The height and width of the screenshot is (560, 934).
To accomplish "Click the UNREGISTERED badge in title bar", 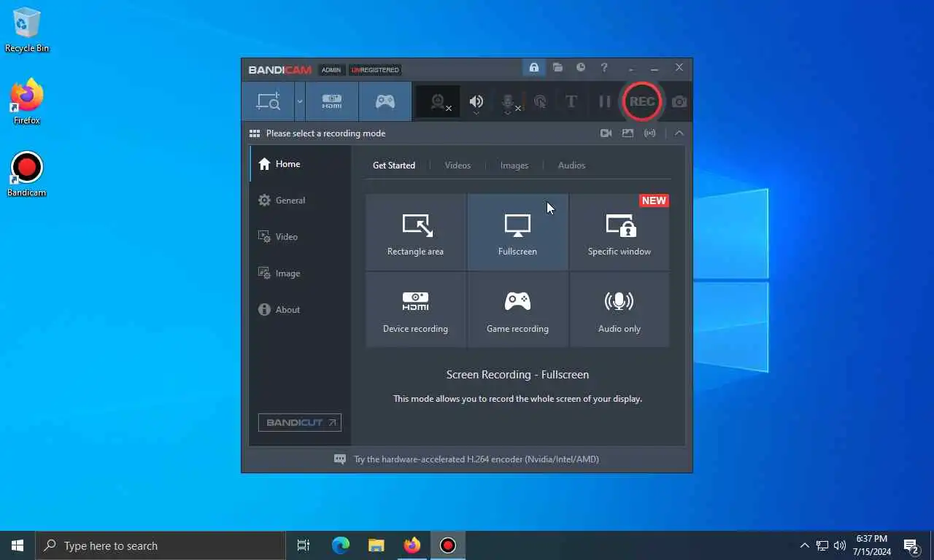I will click(375, 70).
